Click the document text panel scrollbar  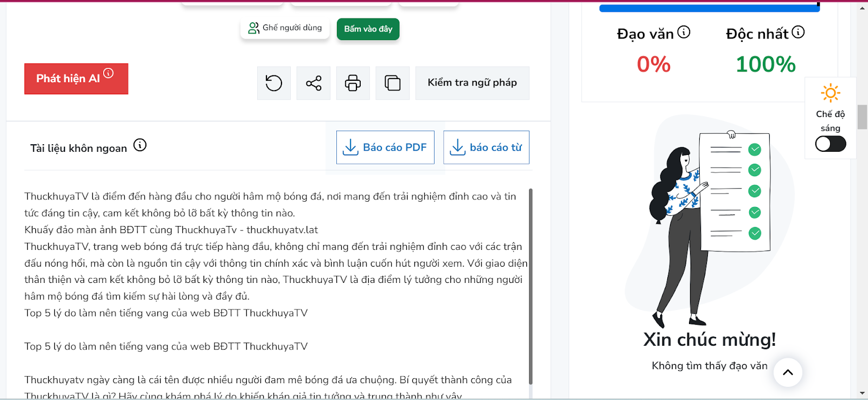coord(531,286)
